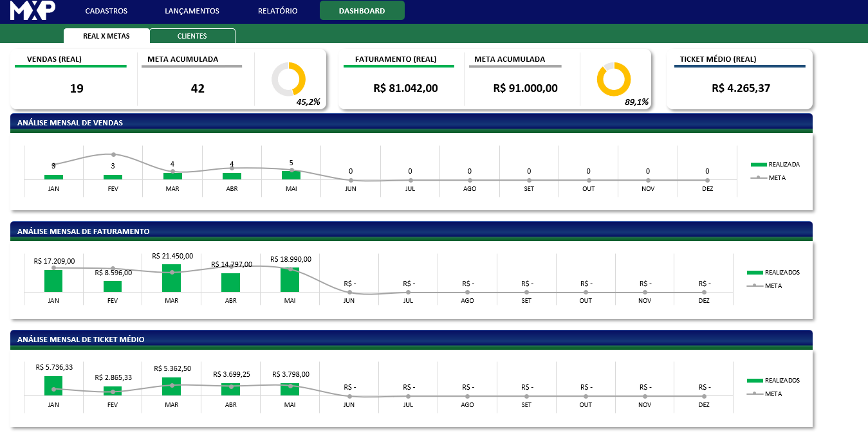Screen dimensions: 868x434
Task: Go to the Relatório section
Action: 277,11
